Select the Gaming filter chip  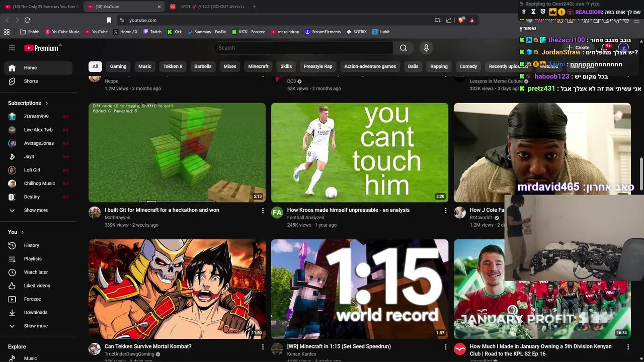(x=118, y=66)
